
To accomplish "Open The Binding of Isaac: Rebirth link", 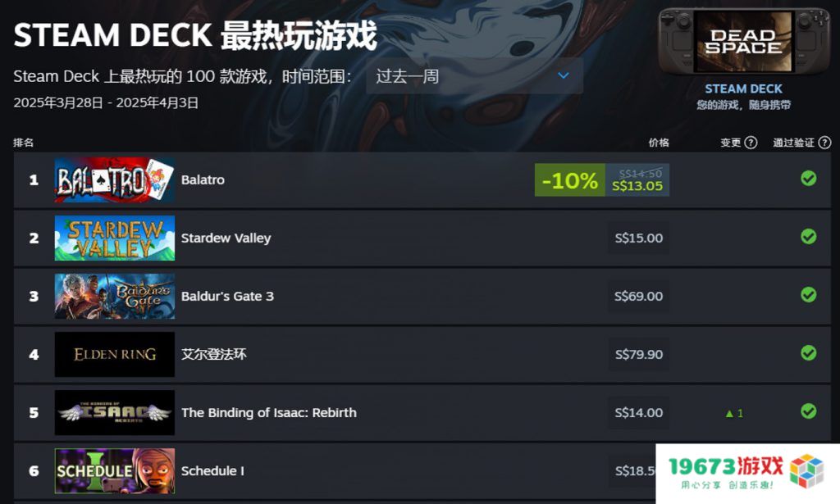I will 268,412.
